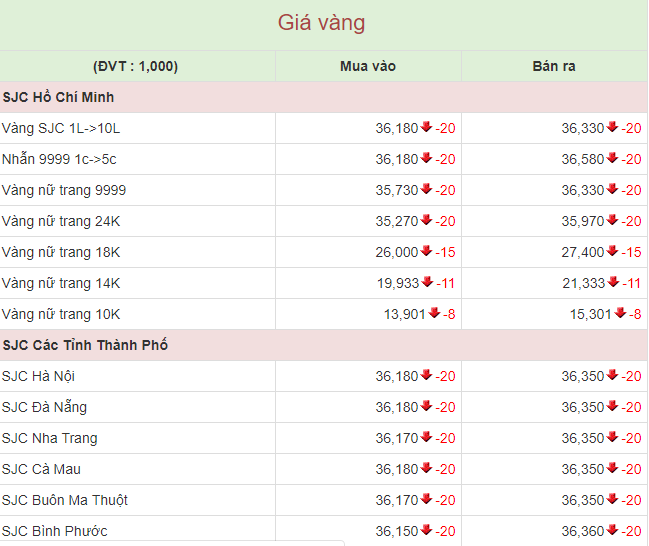The width and height of the screenshot is (649, 546).
Task: Click the down arrow in Vàng nữ trang 14K Bán ra
Action: (x=613, y=282)
